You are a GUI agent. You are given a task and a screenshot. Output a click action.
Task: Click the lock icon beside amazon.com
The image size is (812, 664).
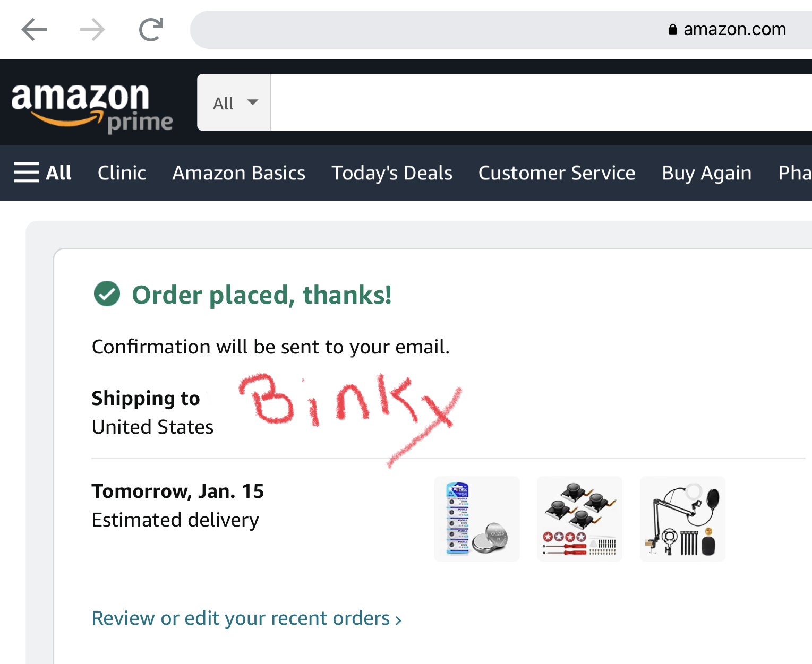(672, 29)
